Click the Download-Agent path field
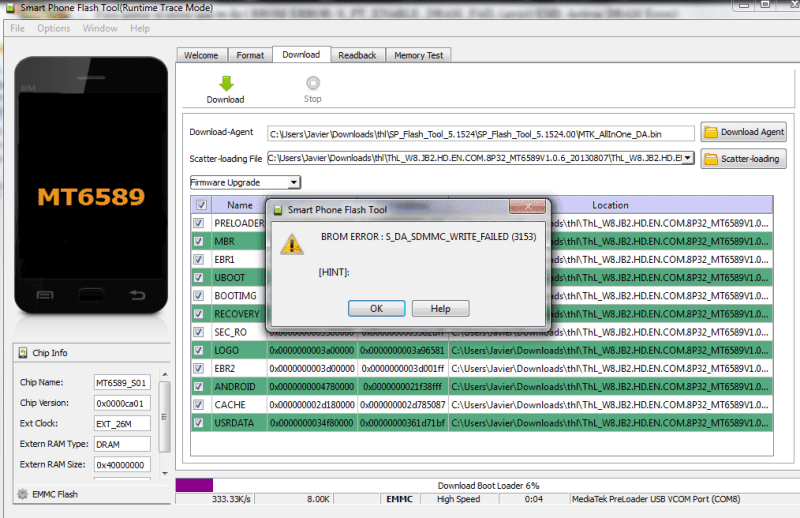 (x=480, y=134)
